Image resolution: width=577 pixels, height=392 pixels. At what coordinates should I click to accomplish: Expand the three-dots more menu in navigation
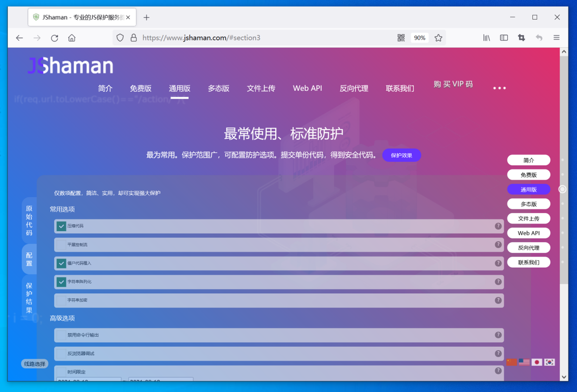(x=499, y=88)
